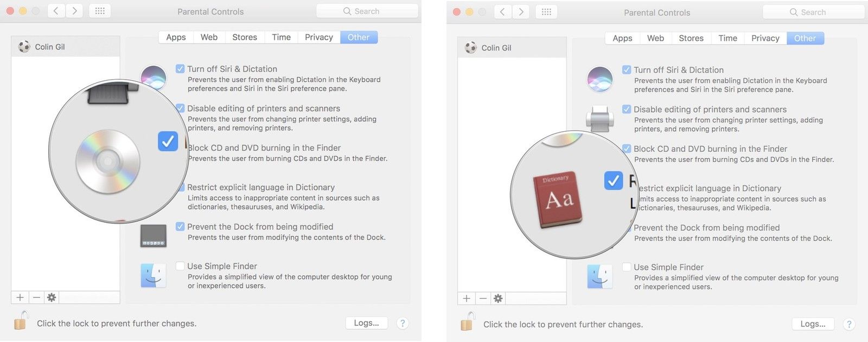Viewport: 868px width, 342px height.
Task: Click the show-all grid icon in the left window
Action: pos(100,11)
